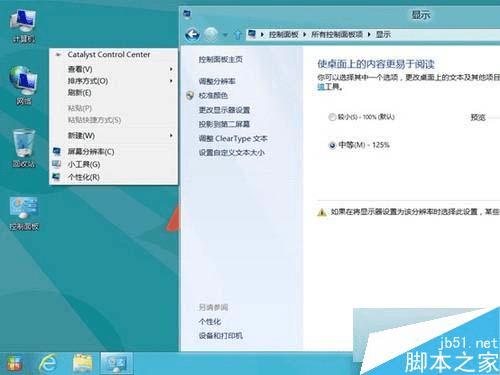
Task: Select the 较小(S) - 100% radio option
Action: (332, 117)
